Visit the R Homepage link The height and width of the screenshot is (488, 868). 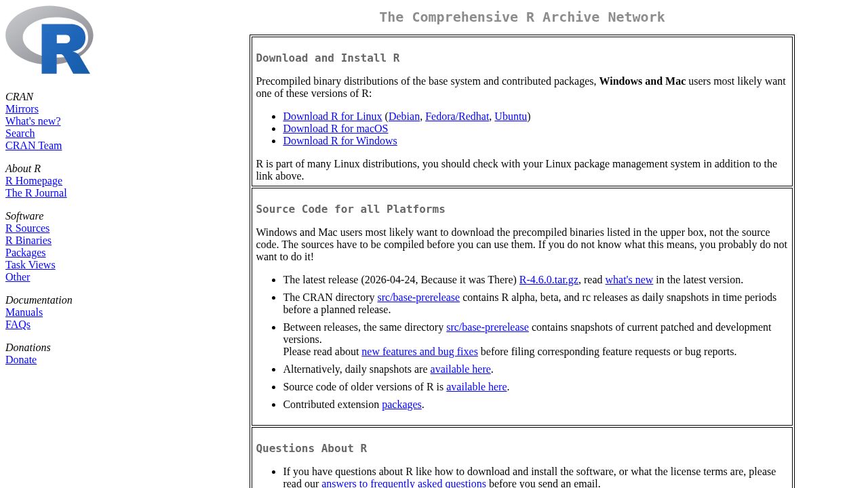[x=34, y=181]
